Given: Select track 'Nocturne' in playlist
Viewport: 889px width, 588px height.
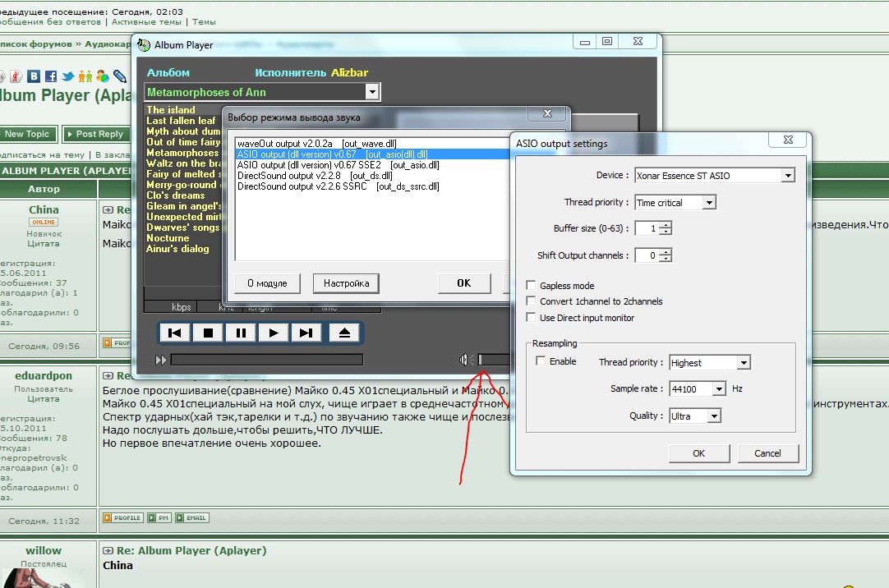Looking at the screenshot, I should click(x=168, y=238).
